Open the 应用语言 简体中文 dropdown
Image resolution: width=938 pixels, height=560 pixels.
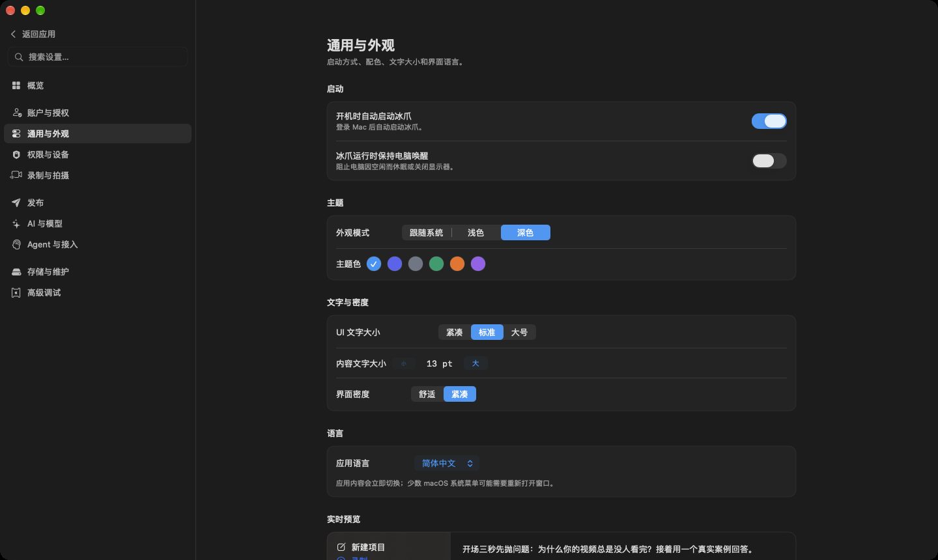coord(447,463)
